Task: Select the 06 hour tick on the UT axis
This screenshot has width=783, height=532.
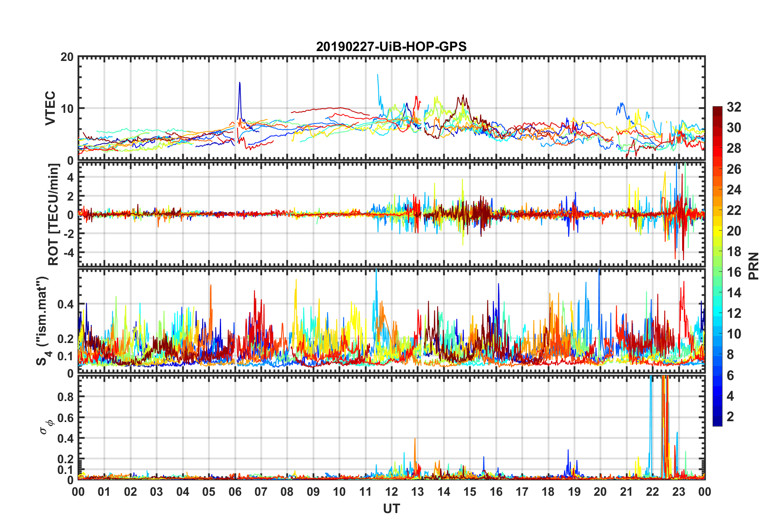Action: click(235, 492)
